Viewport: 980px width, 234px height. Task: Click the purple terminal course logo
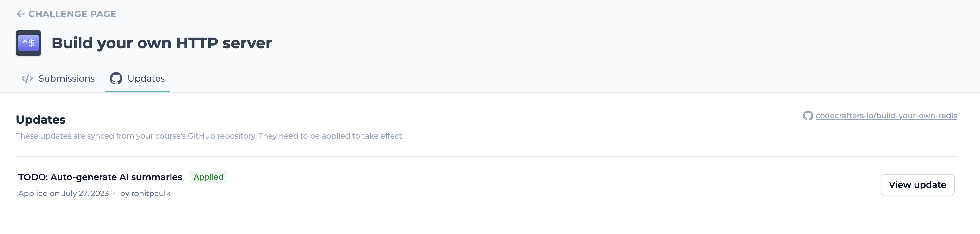pyautogui.click(x=28, y=43)
